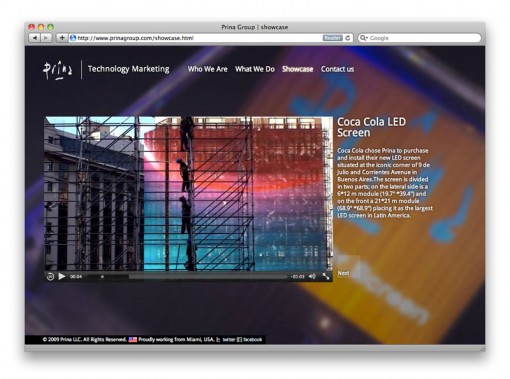Expand the video to fullscreen
Viewport: 510px width, 379px height.
(326, 276)
